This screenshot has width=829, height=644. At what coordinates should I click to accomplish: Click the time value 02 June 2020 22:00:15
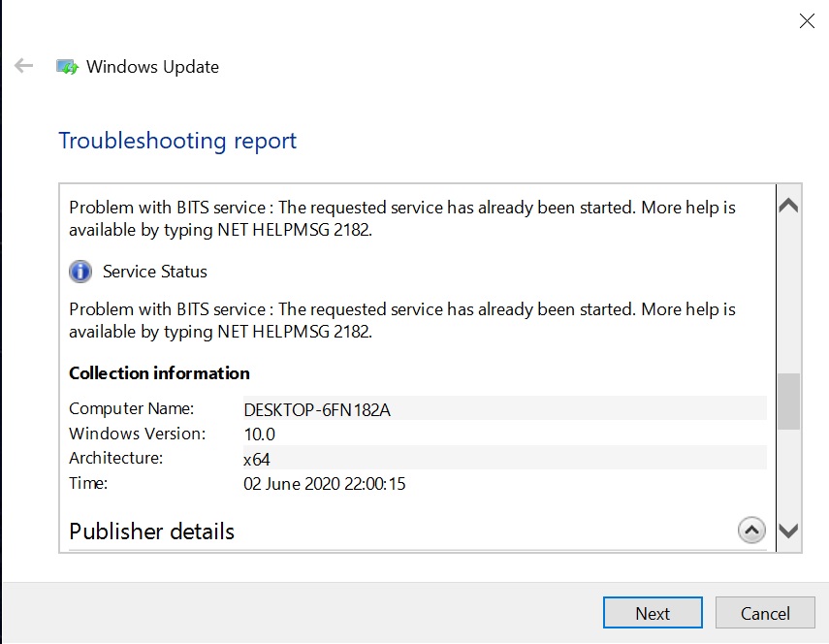click(324, 483)
